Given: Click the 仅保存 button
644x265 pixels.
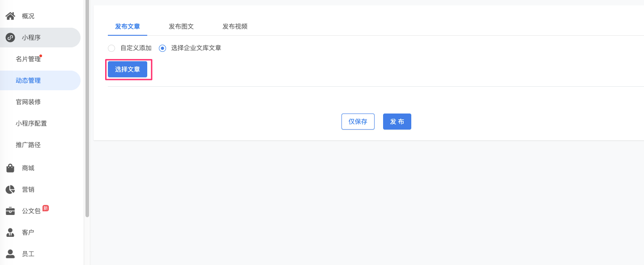Looking at the screenshot, I should 358,122.
